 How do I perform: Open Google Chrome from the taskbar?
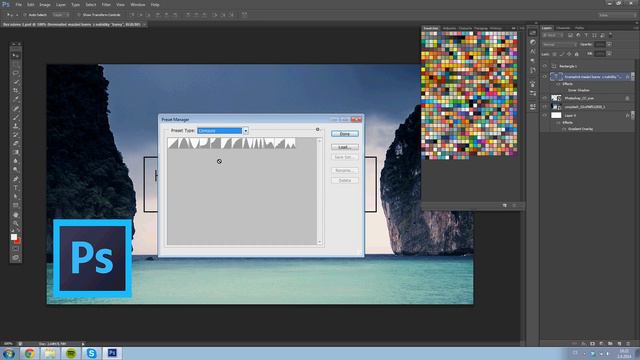click(x=29, y=353)
